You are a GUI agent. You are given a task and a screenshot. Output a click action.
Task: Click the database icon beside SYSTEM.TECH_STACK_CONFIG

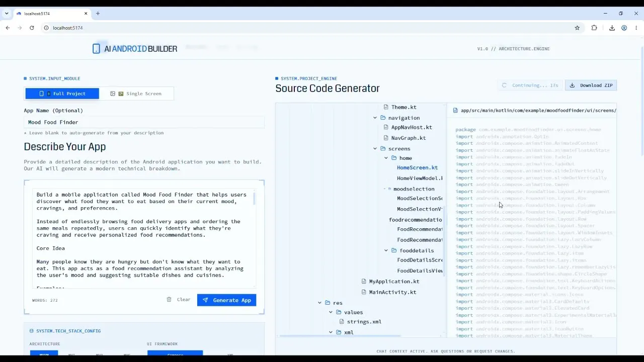32,331
